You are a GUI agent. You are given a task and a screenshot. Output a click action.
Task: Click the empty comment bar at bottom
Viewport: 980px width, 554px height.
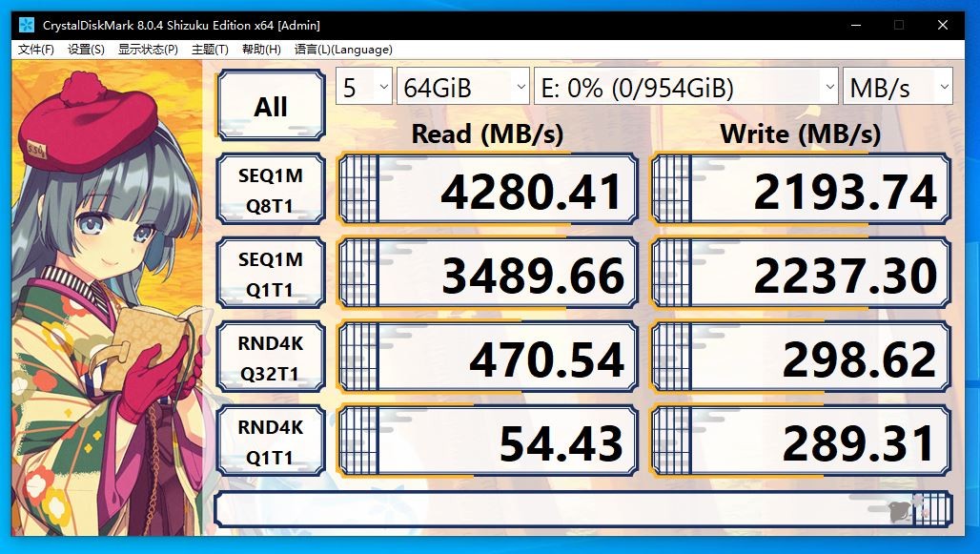coord(583,509)
